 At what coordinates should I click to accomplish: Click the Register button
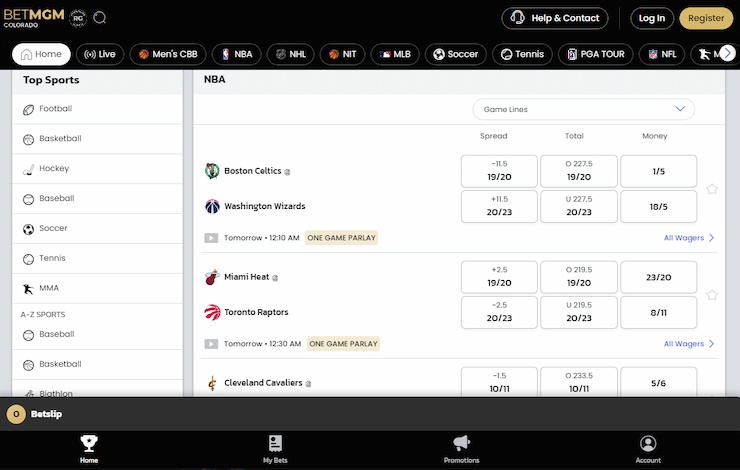(x=706, y=18)
